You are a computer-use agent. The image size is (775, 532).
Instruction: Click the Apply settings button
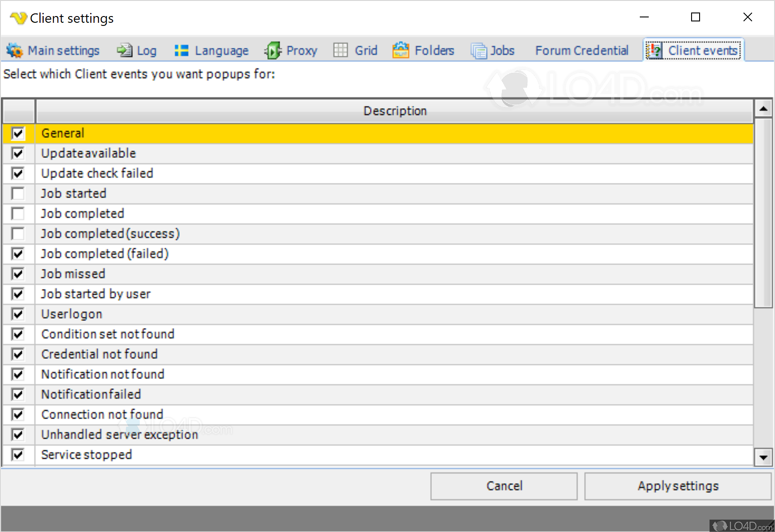pos(677,486)
